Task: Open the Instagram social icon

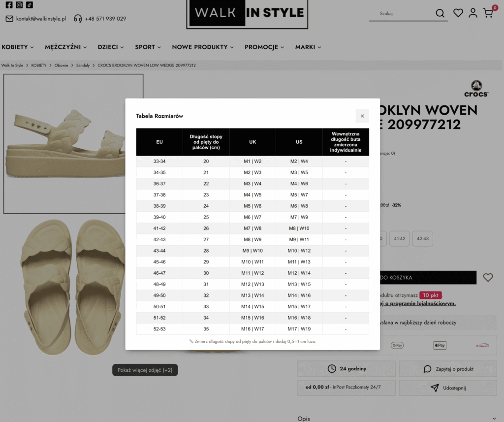Action: [x=19, y=5]
